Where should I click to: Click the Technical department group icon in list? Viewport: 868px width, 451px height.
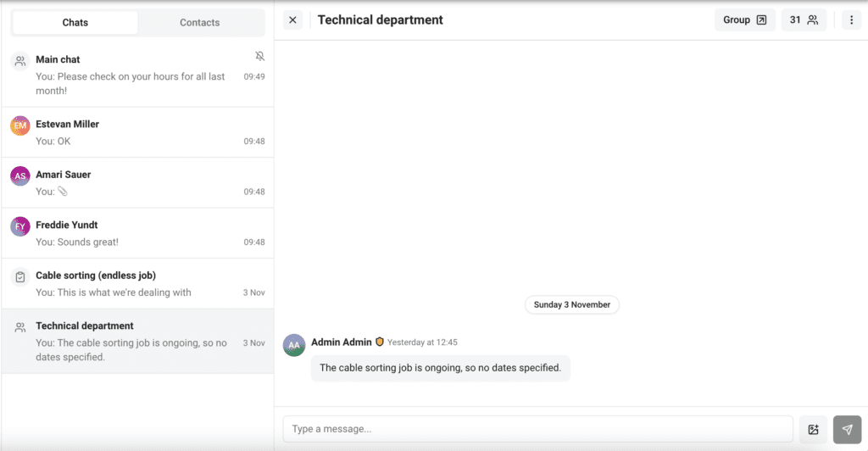pos(20,328)
